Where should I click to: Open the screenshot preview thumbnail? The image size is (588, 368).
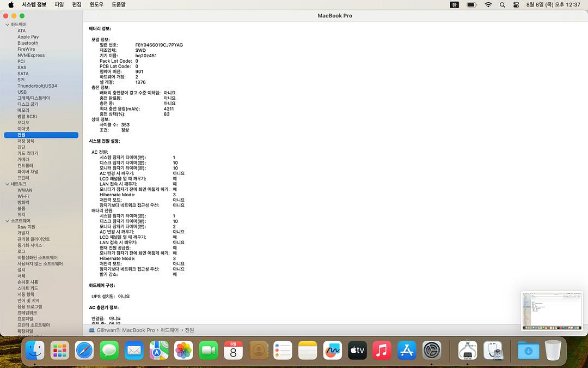pyautogui.click(x=552, y=311)
